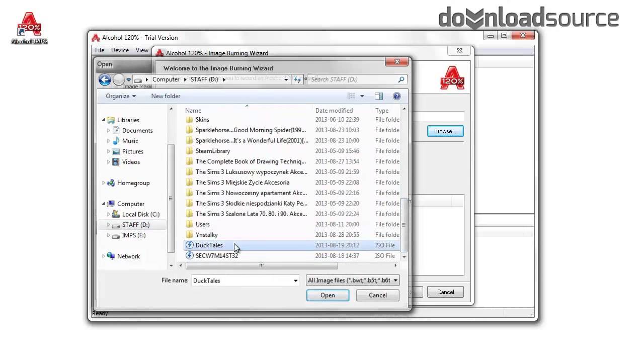Viewport: 644px width, 362px height.
Task: Go back with the blue Back arrow
Action: [105, 79]
